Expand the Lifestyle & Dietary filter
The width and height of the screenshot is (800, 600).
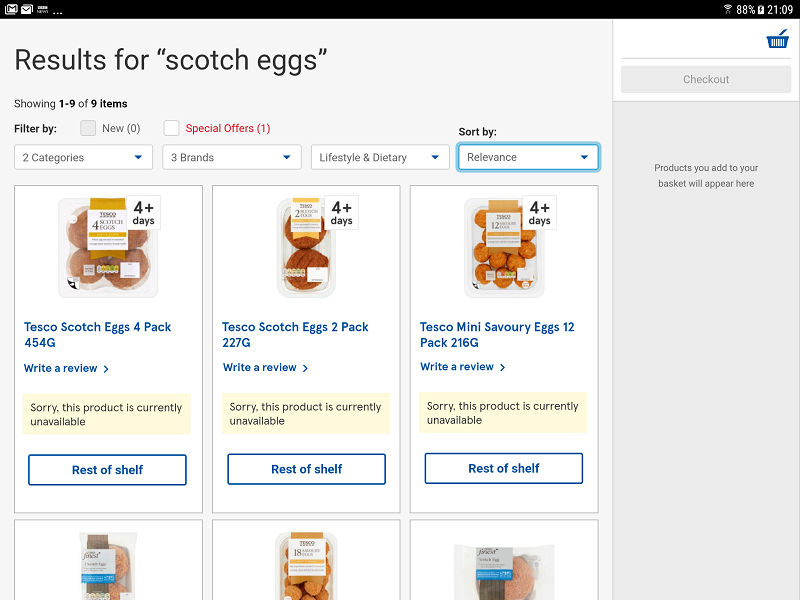[x=379, y=157]
